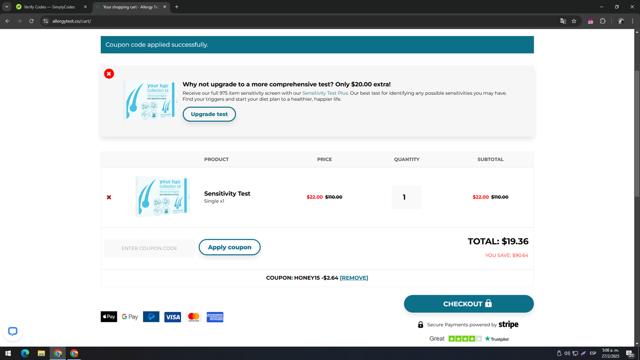View site information icon in address bar
The width and height of the screenshot is (640, 360).
[x=45, y=21]
